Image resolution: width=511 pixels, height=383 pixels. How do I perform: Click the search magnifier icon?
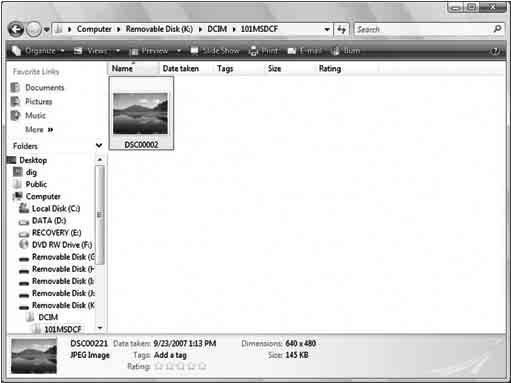(x=497, y=29)
